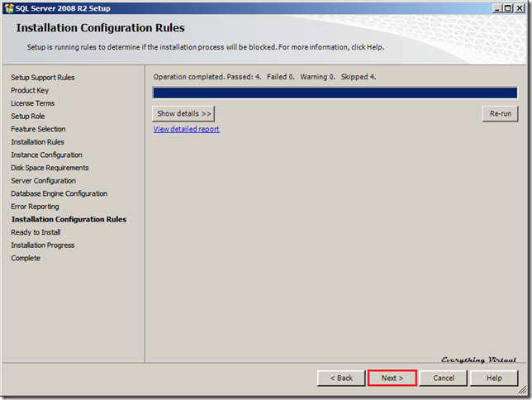Image resolution: width=532 pixels, height=400 pixels.
Task: Select Setup Support Rules in sidebar
Action: coord(42,78)
